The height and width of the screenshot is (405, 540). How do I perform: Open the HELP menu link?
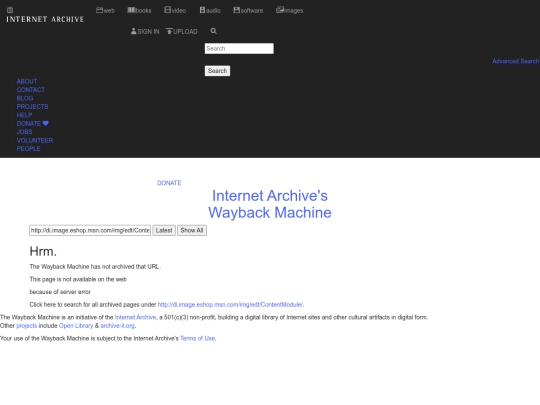pyautogui.click(x=24, y=115)
